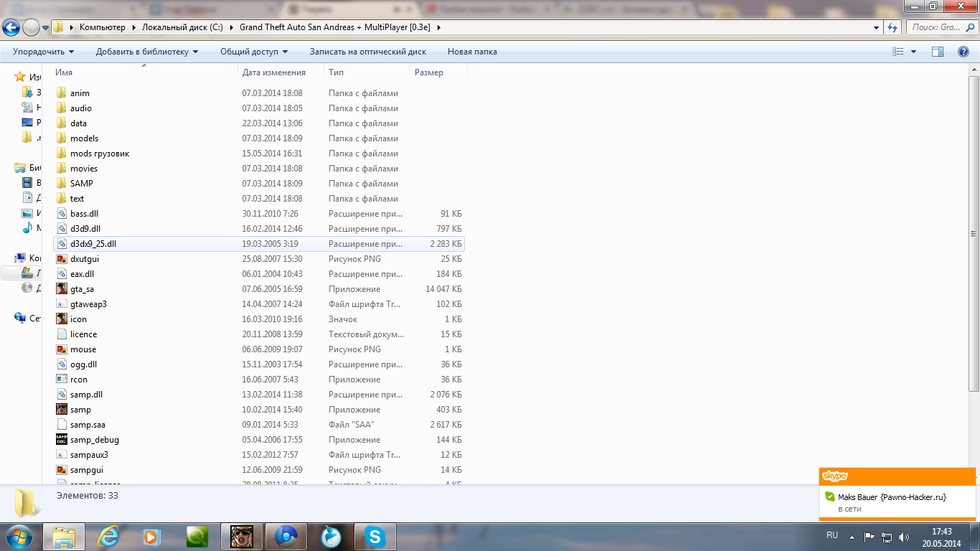Image resolution: width=980 pixels, height=551 pixels.
Task: Select the d3dx9_25.dll file name
Action: [x=93, y=244]
